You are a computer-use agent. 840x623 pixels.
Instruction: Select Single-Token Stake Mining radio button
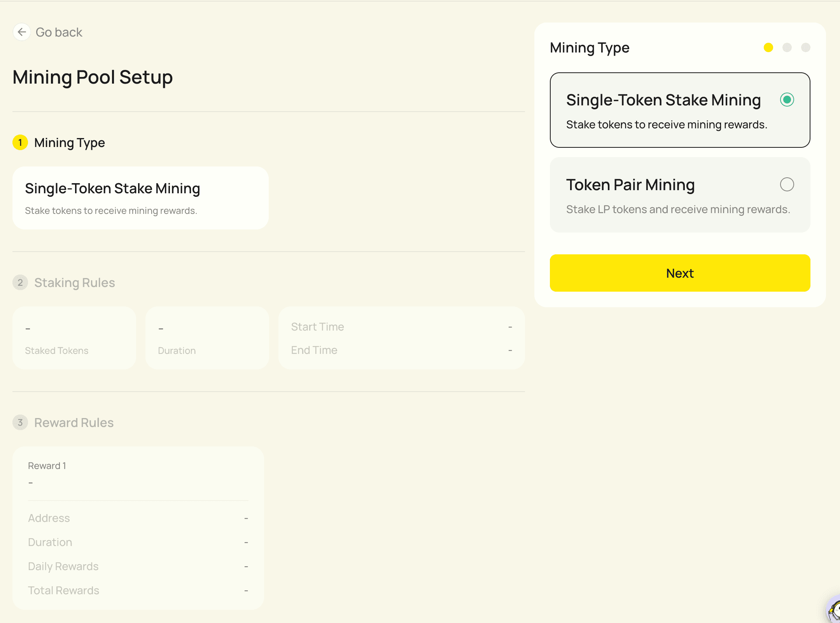(x=787, y=100)
